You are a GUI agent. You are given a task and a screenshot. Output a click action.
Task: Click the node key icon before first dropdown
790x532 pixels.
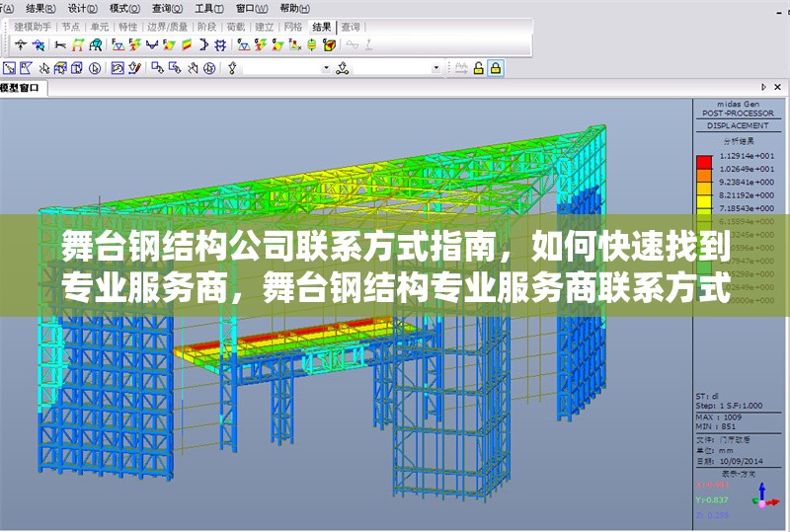[233, 68]
